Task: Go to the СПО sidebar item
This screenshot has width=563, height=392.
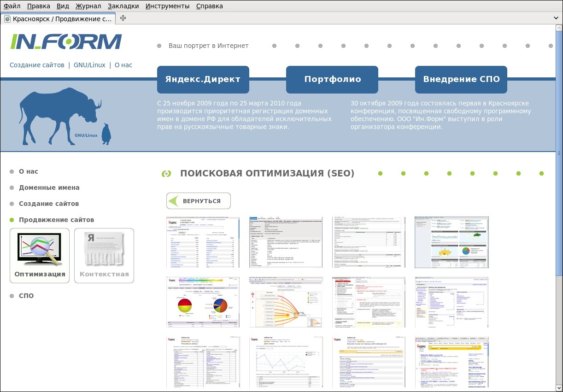Action: (26, 296)
